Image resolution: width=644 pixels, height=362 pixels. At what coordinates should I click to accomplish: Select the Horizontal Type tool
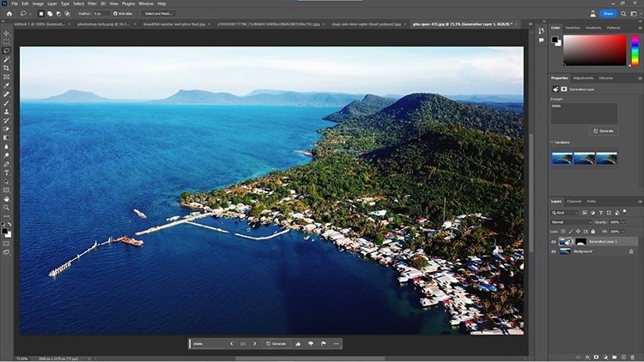pos(6,172)
